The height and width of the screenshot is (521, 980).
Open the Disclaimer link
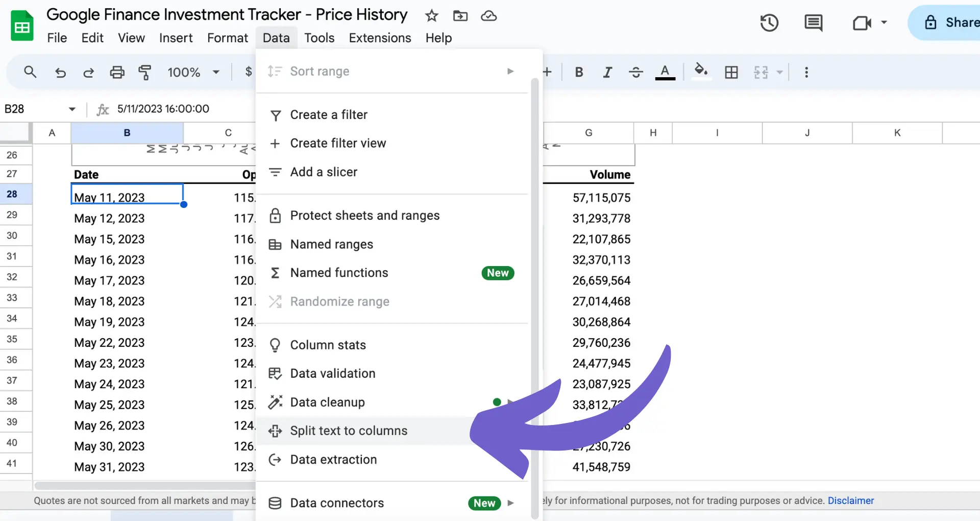tap(850, 501)
